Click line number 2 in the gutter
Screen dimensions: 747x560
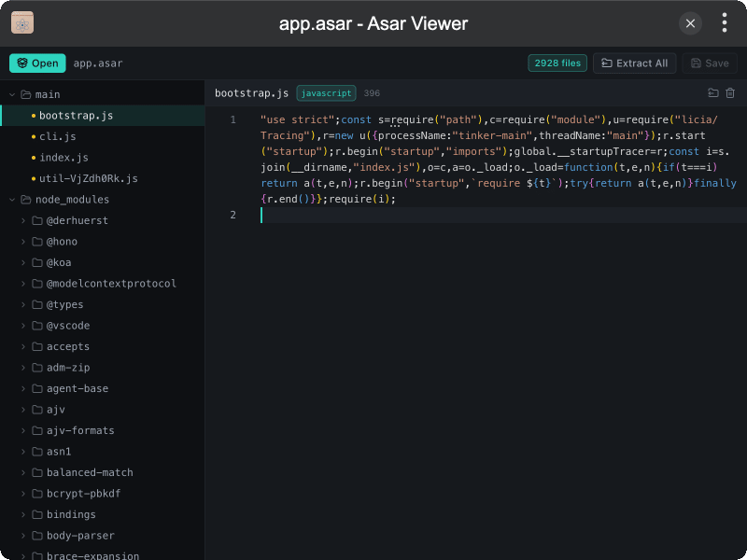point(233,215)
